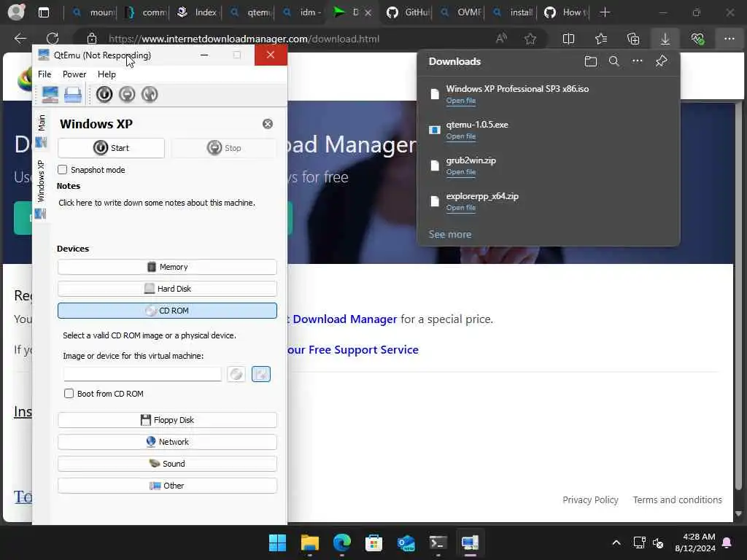The height and width of the screenshot is (560, 747).
Task: Check the Boot from CD ROM option
Action: tap(69, 394)
